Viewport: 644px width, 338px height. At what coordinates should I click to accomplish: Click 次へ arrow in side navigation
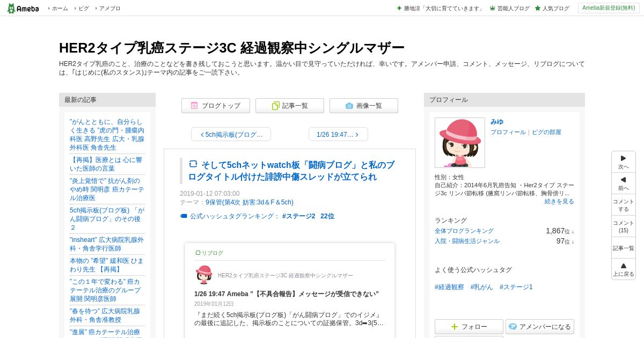pyautogui.click(x=624, y=162)
